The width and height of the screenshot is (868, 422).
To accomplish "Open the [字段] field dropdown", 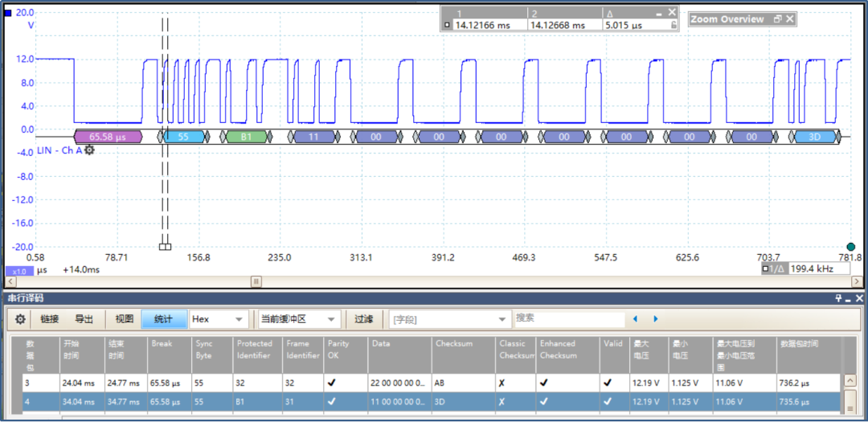I will (449, 319).
